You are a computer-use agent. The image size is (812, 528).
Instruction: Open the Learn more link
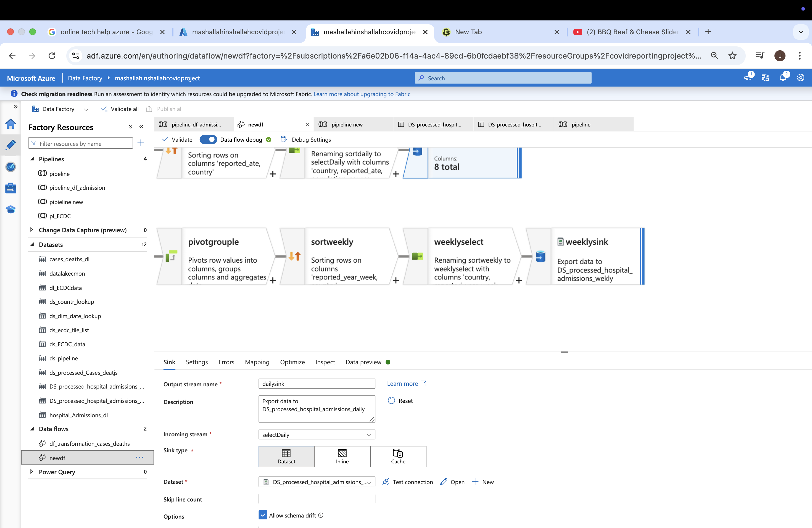click(x=403, y=383)
